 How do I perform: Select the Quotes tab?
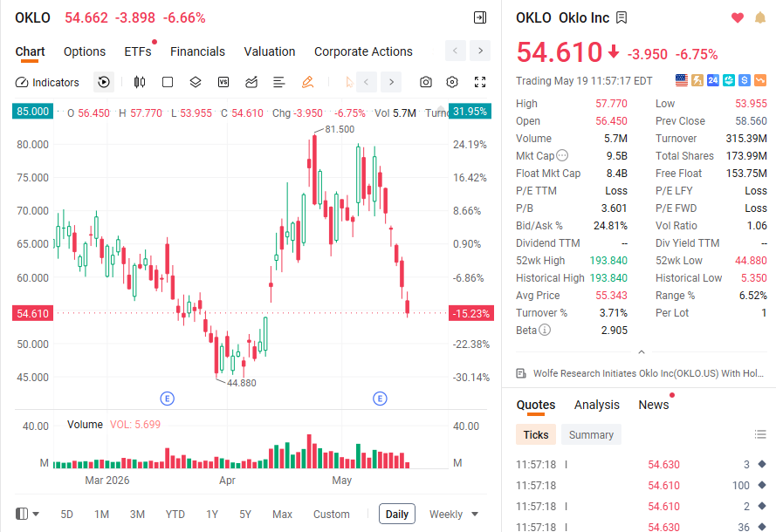point(536,405)
